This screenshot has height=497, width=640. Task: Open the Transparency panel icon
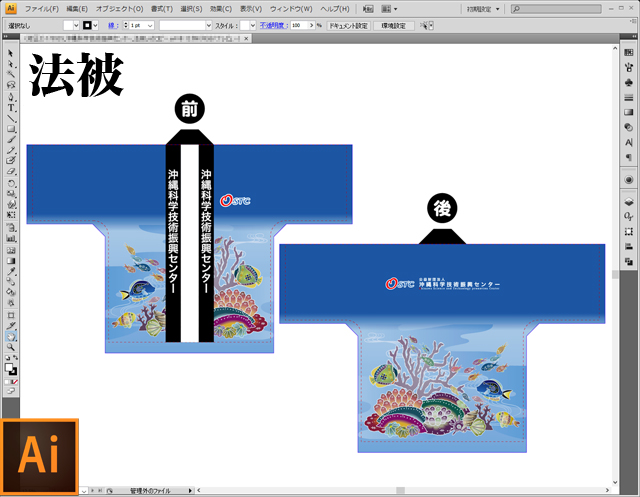[x=629, y=127]
